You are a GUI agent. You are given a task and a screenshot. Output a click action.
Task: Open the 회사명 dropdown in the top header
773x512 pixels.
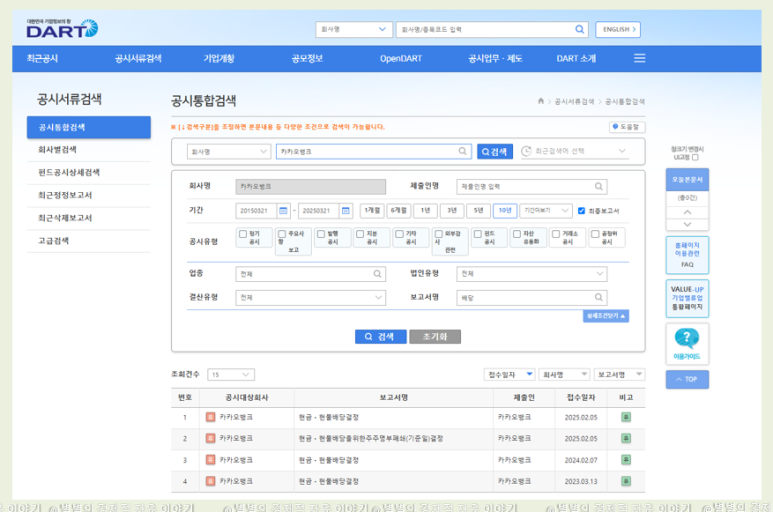[353, 30]
